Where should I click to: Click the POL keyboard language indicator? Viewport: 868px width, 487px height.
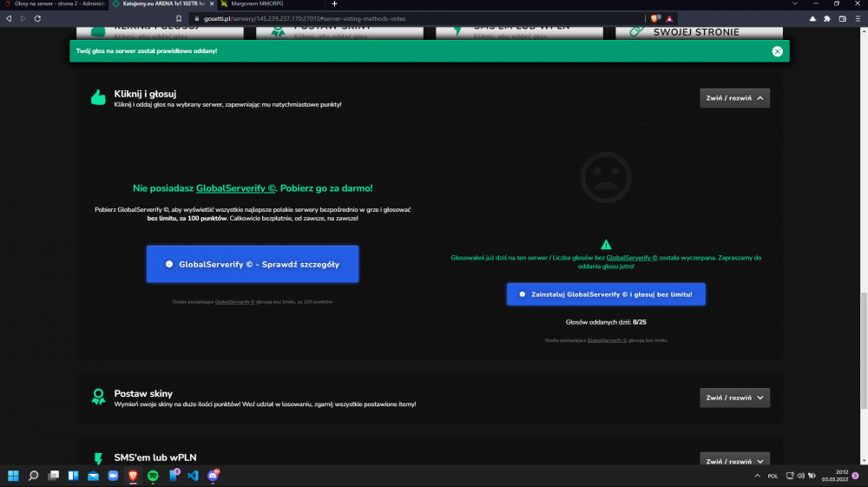[x=773, y=476]
